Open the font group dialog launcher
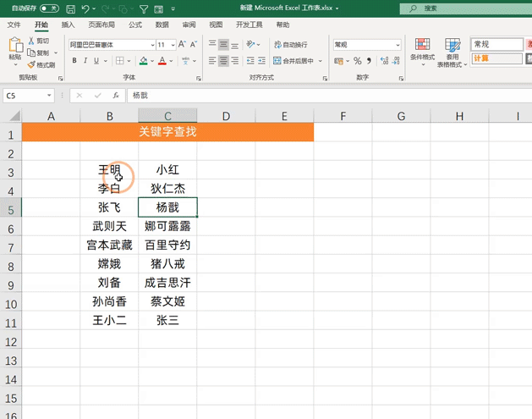The image size is (532, 419). click(199, 79)
